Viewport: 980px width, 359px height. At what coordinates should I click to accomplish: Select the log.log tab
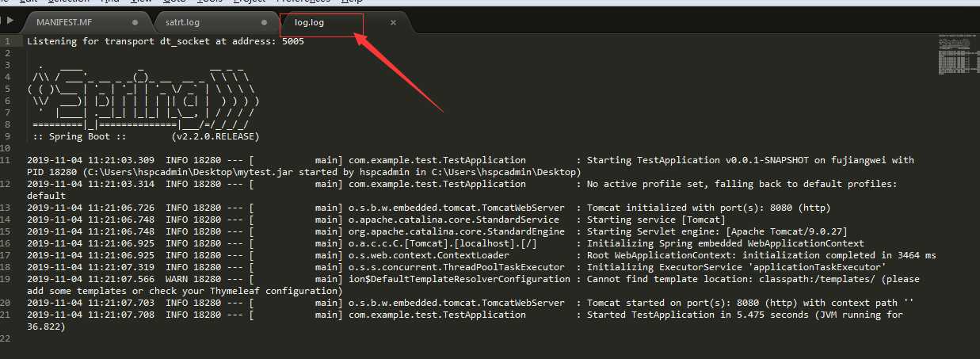point(309,22)
